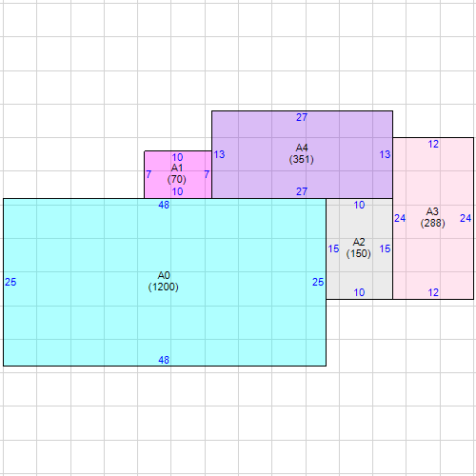Click the 7 label on A1's right edge
Image resolution: width=476 pixels, height=476 pixels.
click(207, 174)
